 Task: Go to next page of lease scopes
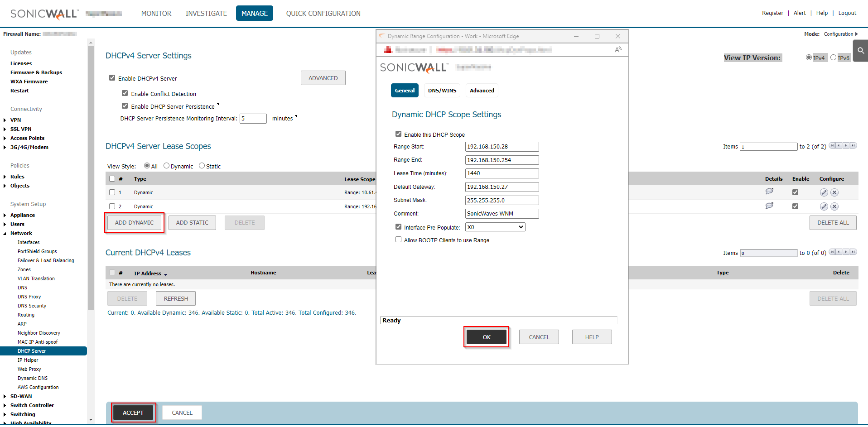tap(846, 146)
